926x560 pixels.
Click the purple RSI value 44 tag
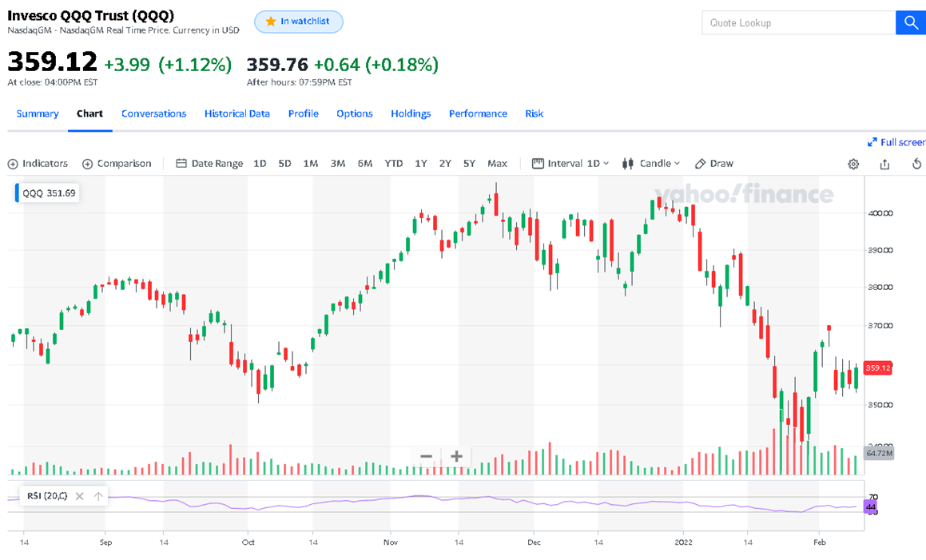[x=871, y=506]
